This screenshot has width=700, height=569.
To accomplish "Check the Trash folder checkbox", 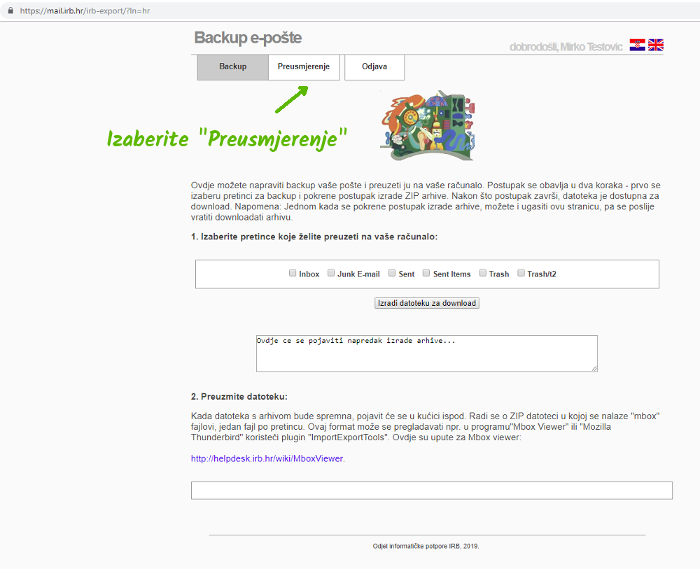I will 483,273.
